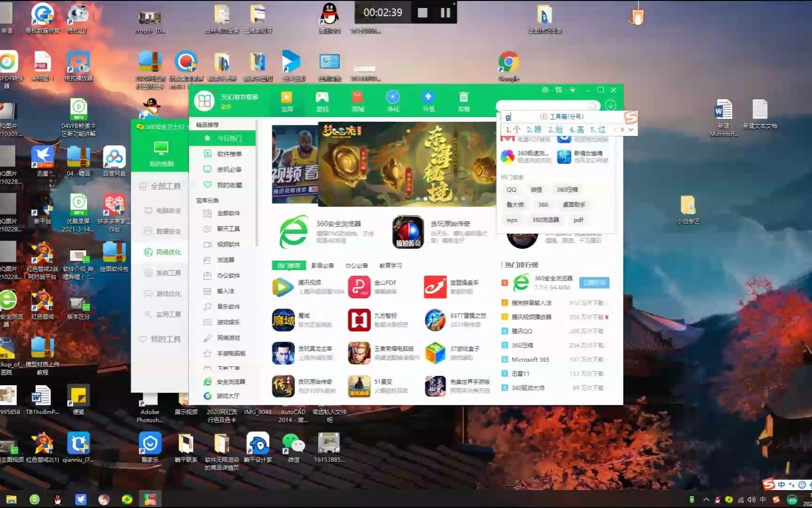Viewport: 812px width, 508px height.
Task: Click the QQ hot search tag
Action: 511,190
